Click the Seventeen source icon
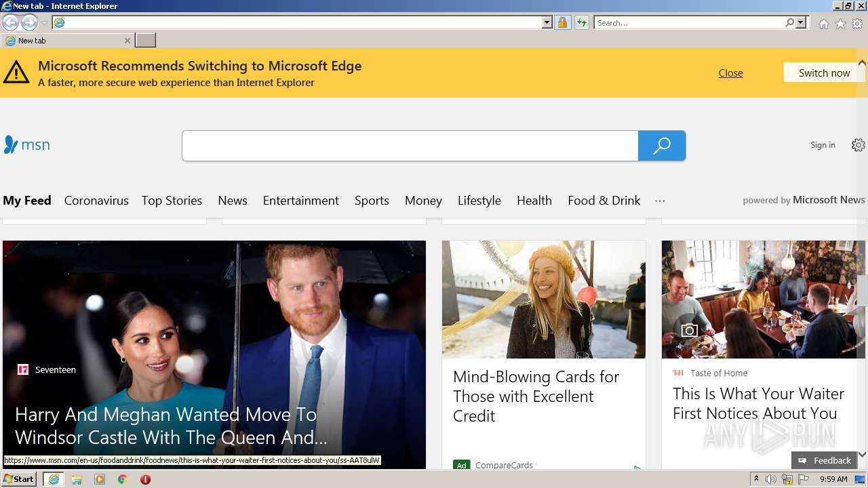 click(23, 369)
